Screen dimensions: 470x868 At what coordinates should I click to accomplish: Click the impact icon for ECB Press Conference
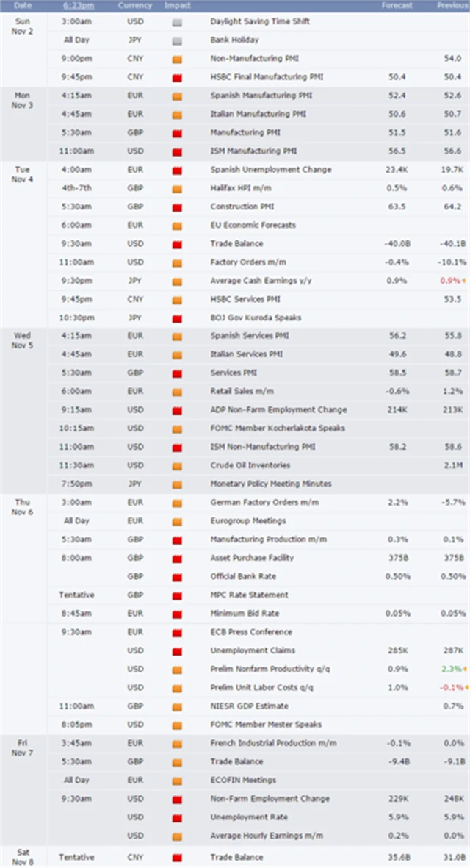[176, 632]
